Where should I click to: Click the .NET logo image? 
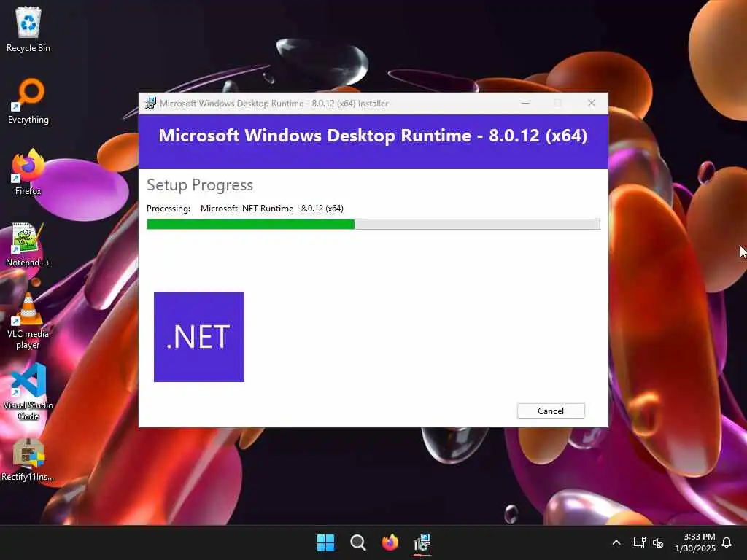199,337
